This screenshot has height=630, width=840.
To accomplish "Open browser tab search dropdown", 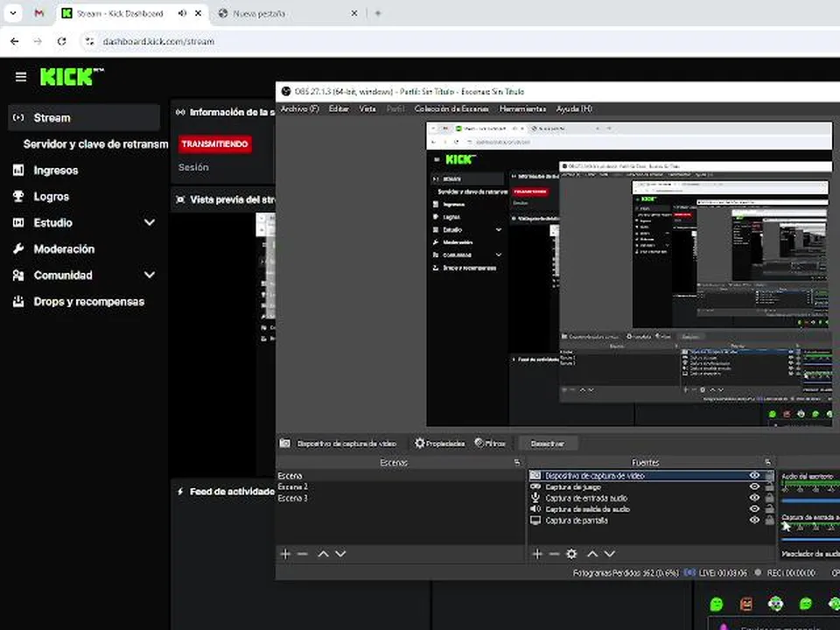I will 13,13.
